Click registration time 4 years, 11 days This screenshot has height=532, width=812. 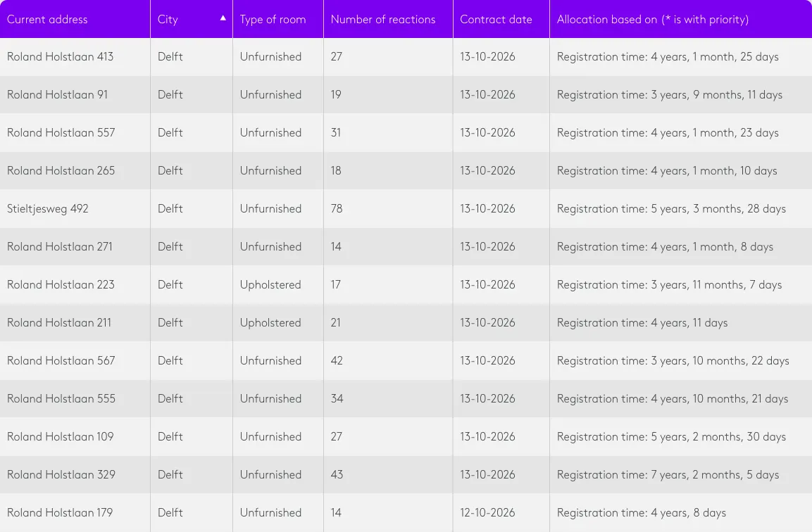click(642, 322)
